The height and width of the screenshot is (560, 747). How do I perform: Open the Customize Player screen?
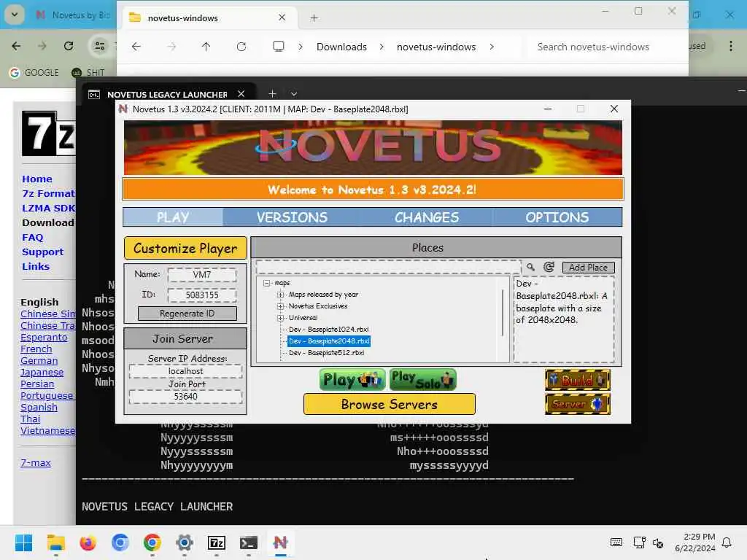185,248
